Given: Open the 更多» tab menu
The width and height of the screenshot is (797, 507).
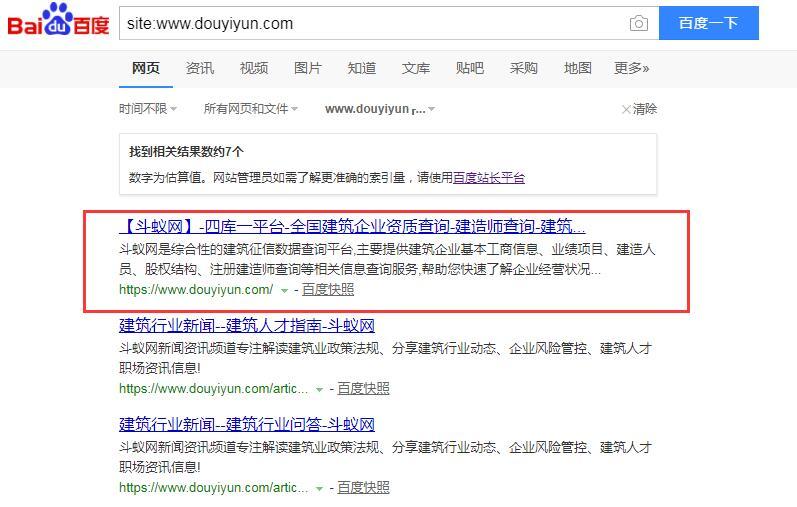Looking at the screenshot, I should tap(631, 68).
